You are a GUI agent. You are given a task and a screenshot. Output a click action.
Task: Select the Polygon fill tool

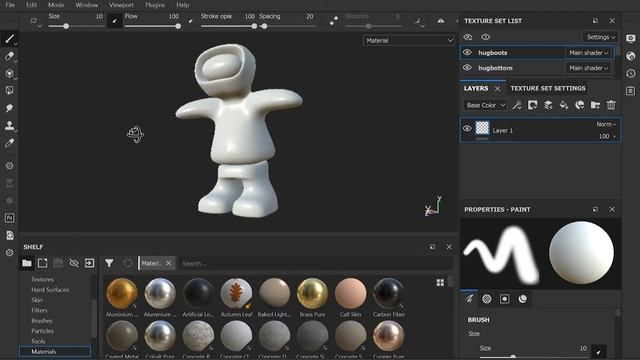point(9,91)
